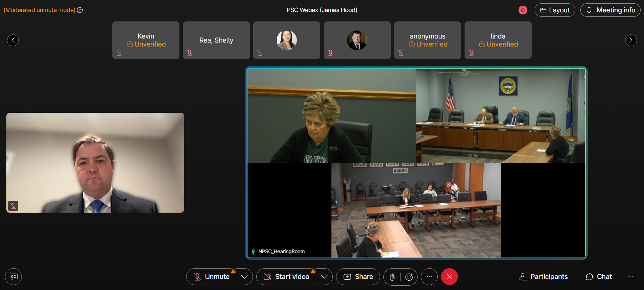Click the Meeting info button
The image size is (644, 290).
click(610, 10)
